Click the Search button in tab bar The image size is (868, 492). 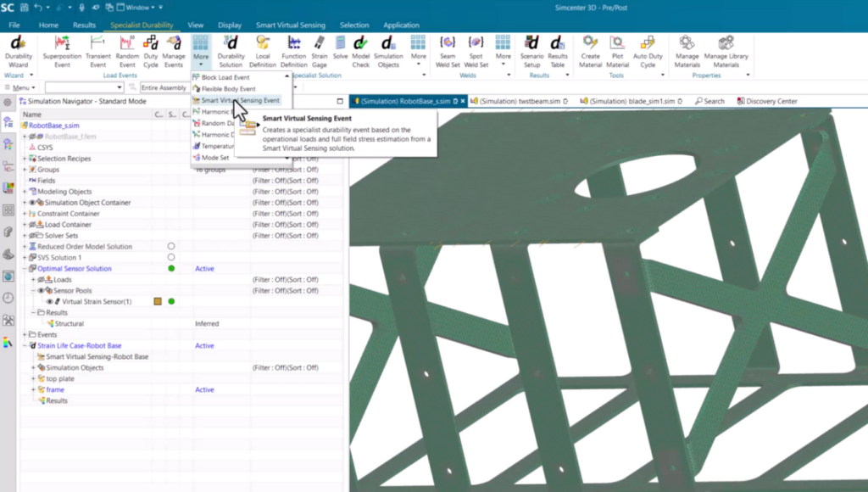coord(709,101)
